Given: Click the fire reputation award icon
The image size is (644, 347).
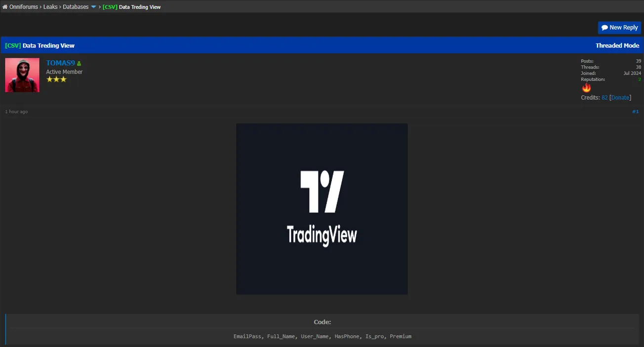Looking at the screenshot, I should (586, 88).
